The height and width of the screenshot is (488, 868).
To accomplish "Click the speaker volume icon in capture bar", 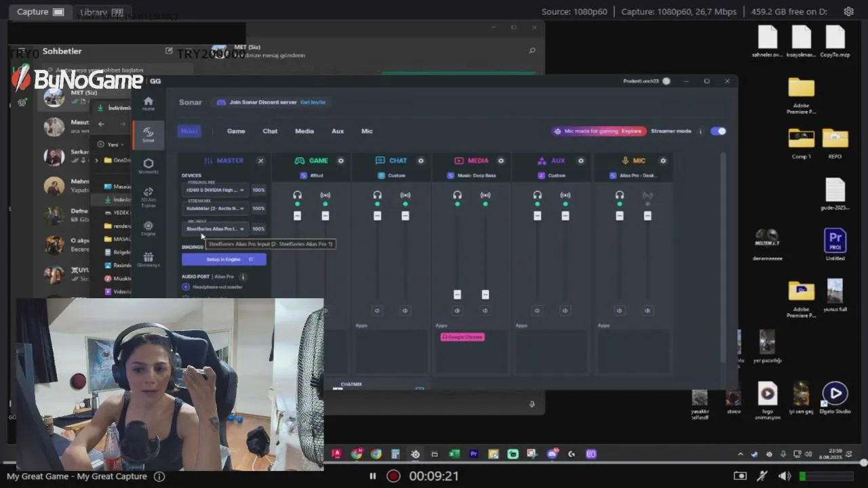I will pos(785,476).
